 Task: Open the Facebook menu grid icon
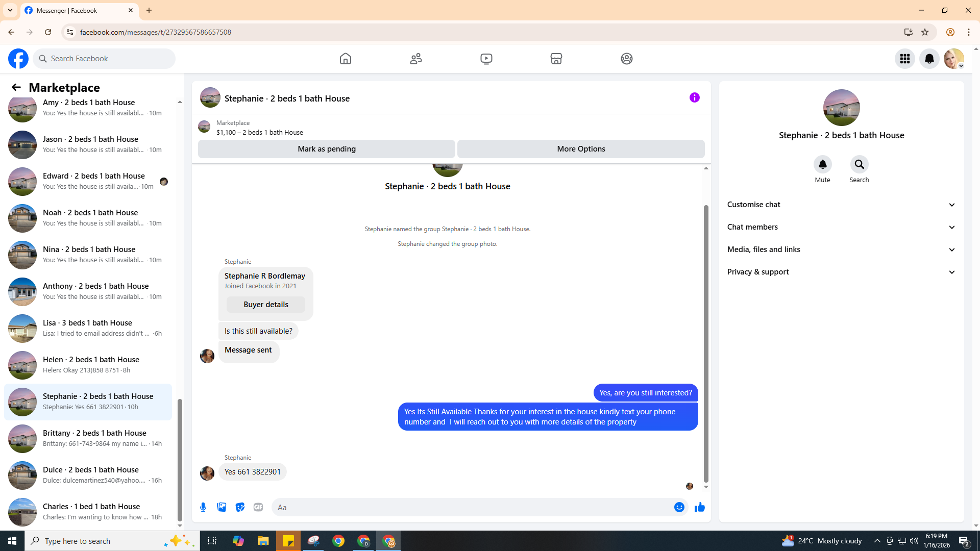(904, 59)
